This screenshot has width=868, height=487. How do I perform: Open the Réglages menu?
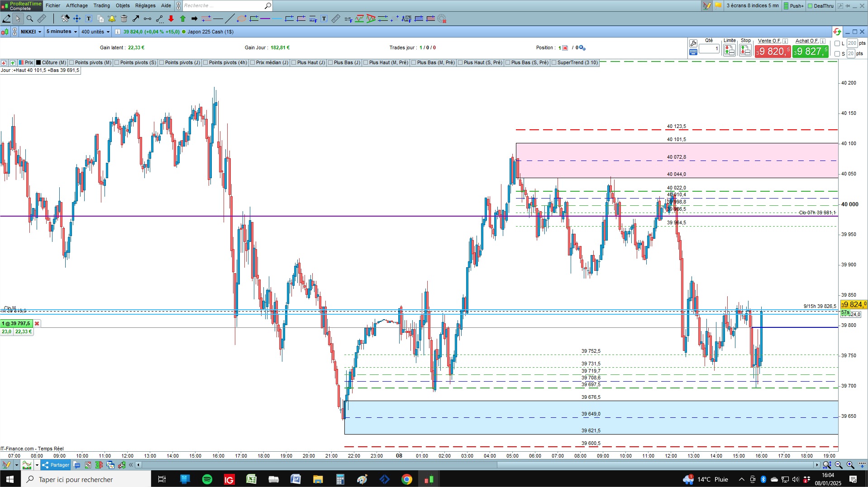(x=145, y=5)
